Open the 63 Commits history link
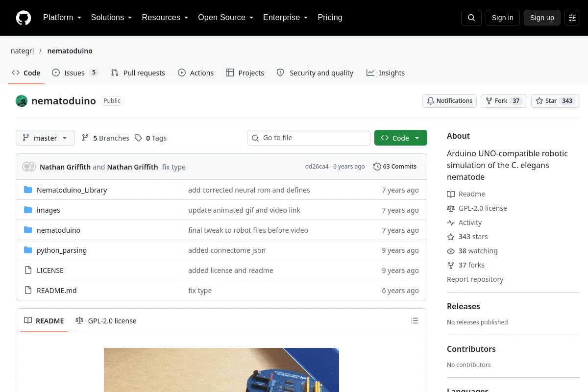This screenshot has height=392, width=588. point(395,167)
